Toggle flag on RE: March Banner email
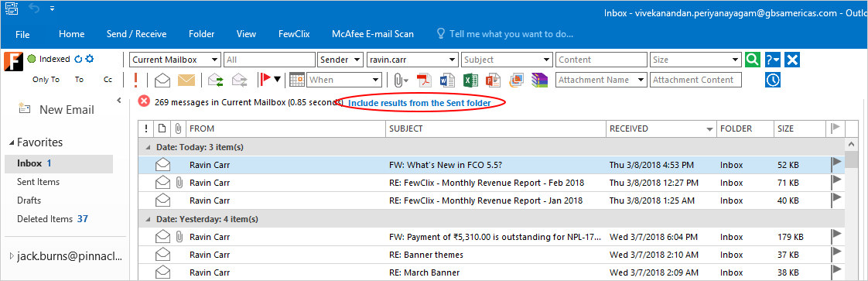 click(x=836, y=272)
